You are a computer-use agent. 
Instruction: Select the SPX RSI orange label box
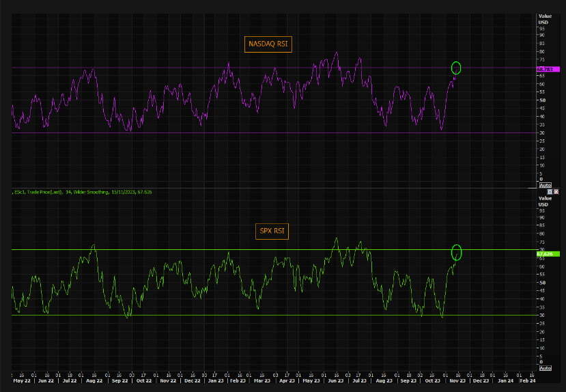coord(272,231)
